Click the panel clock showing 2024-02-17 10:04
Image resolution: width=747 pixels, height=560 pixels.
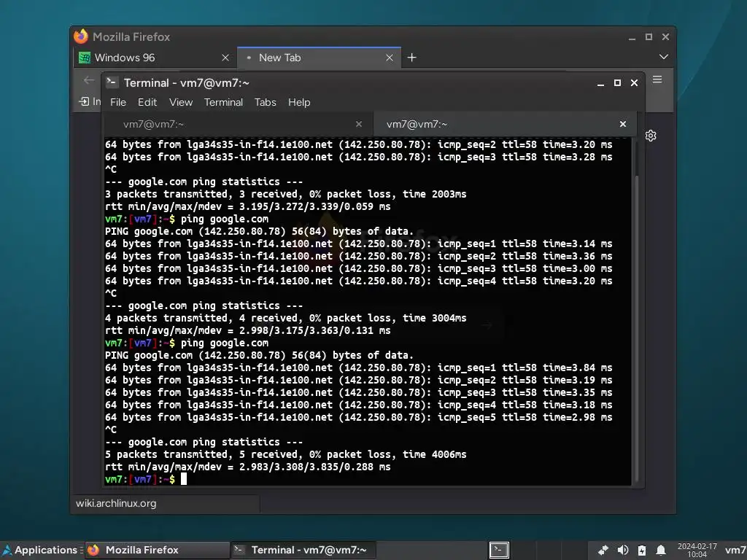tap(697, 550)
